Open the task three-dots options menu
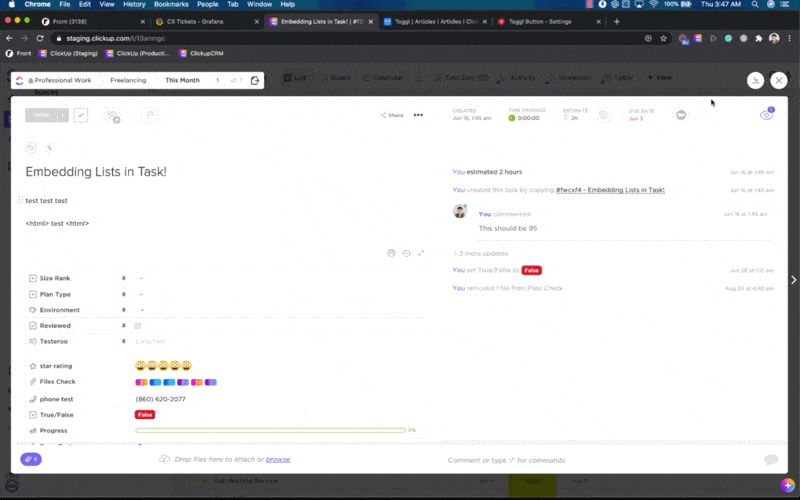The height and width of the screenshot is (500, 800). pos(418,115)
